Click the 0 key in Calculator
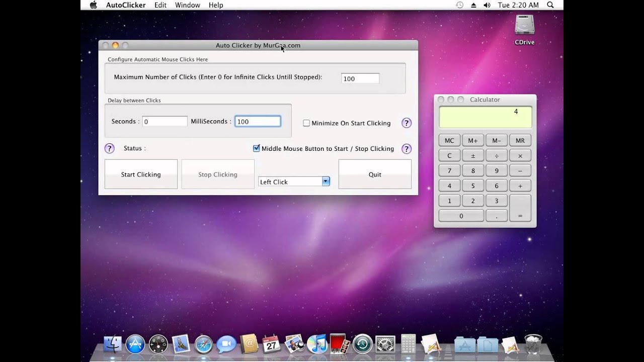The width and height of the screenshot is (644, 362). [x=461, y=216]
